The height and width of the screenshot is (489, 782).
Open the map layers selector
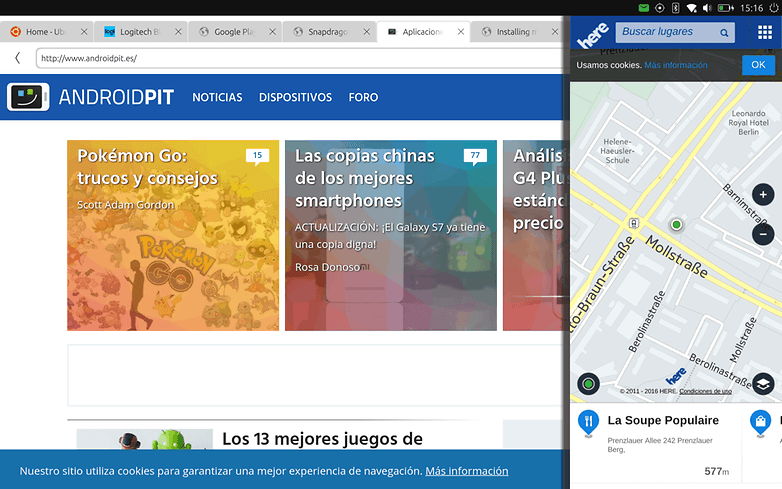tap(763, 384)
